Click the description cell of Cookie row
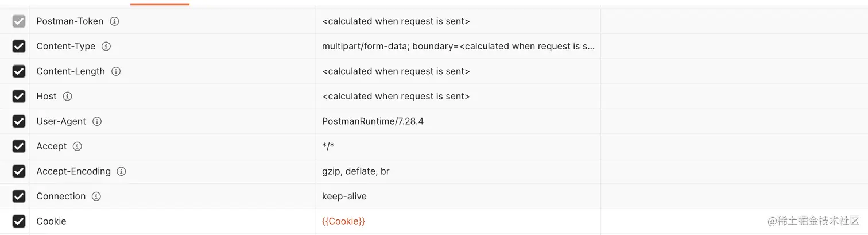 [734, 221]
